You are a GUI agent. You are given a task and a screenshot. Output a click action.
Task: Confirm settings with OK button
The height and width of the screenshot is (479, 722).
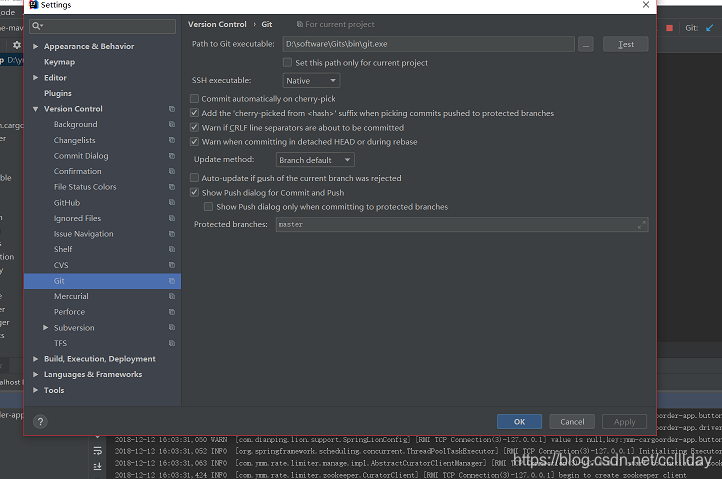click(519, 422)
